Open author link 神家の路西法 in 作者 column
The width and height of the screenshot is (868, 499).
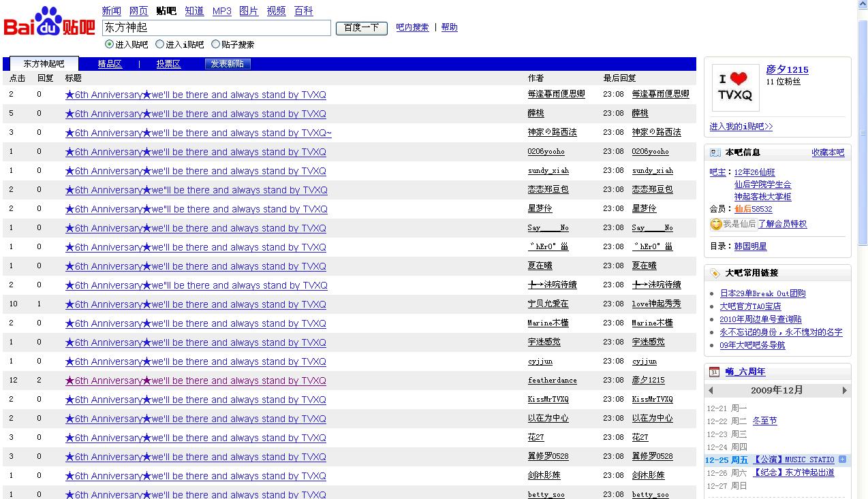(x=553, y=133)
